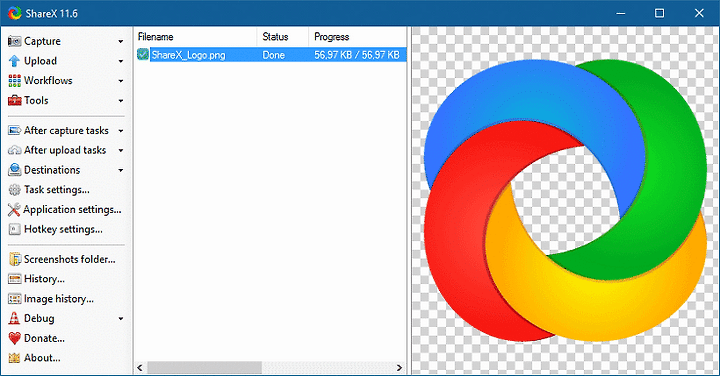The height and width of the screenshot is (376, 720).
Task: Sort list by Status column header
Action: tap(283, 37)
